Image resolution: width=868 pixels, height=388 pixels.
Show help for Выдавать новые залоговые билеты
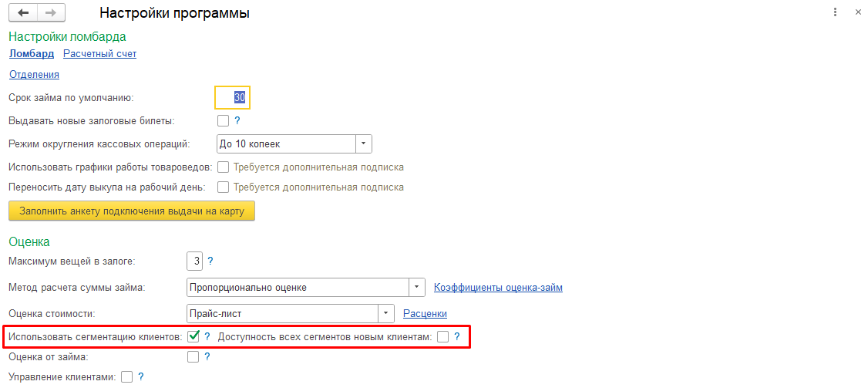point(237,121)
